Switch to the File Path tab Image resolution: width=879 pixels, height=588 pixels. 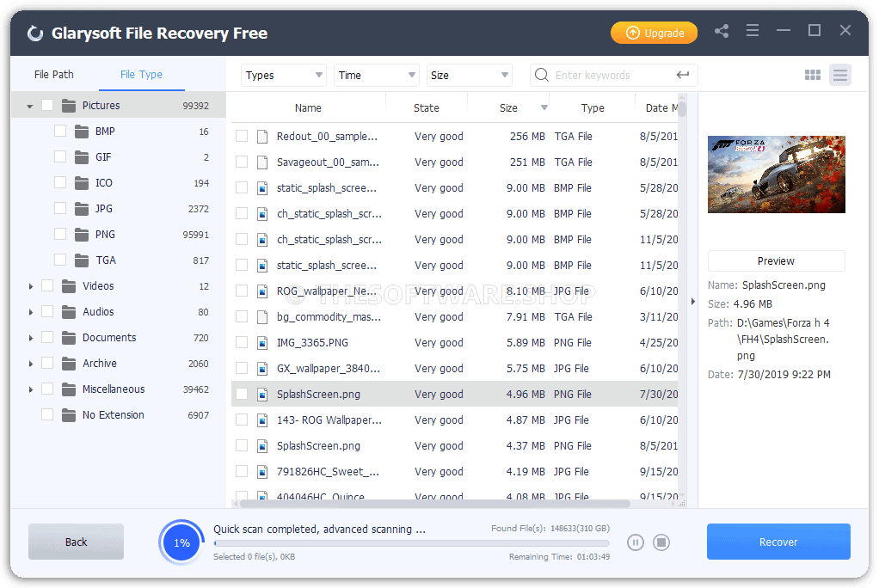pos(53,75)
